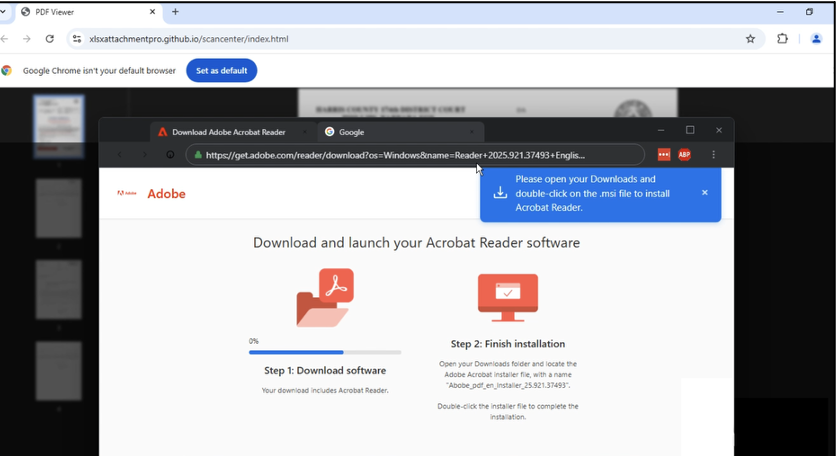
Task: Click the installer filename Abobe_pdf_en_Installer text
Action: point(508,385)
